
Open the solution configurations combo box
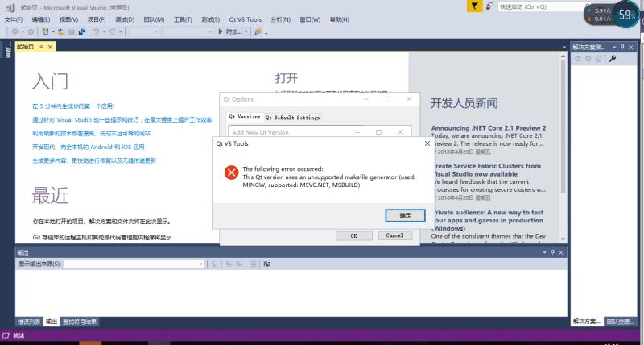coord(144,31)
